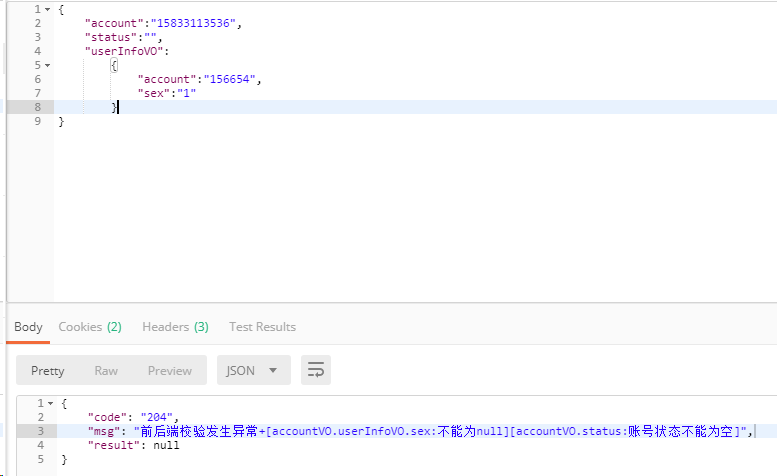
Task: Open the Headers (3) tab
Action: coord(175,327)
